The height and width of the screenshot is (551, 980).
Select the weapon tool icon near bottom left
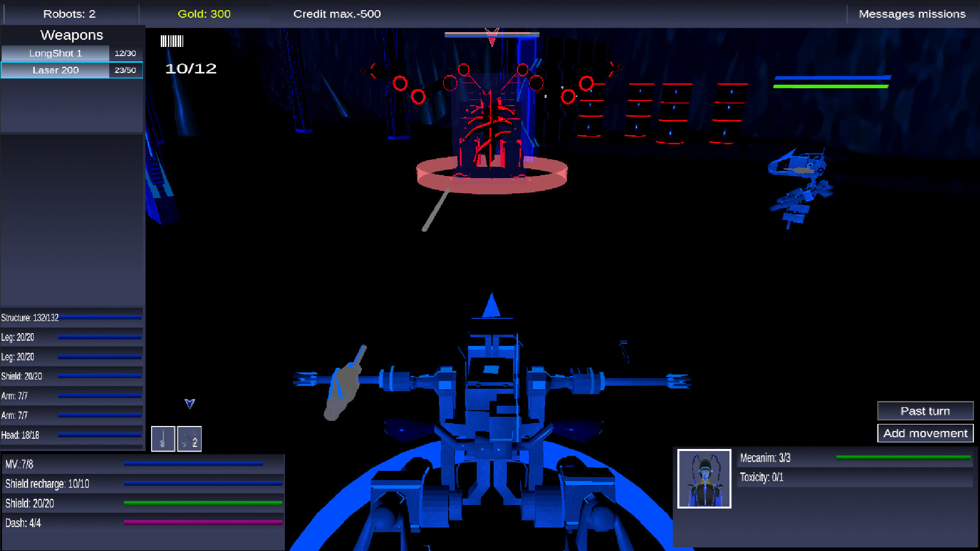point(163,439)
